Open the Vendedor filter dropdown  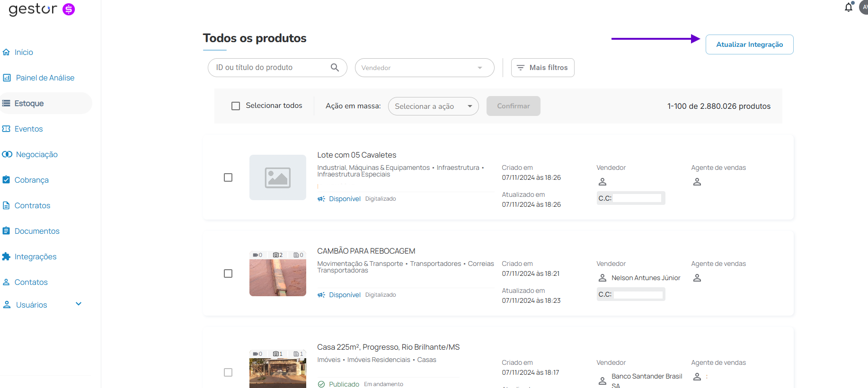click(425, 68)
